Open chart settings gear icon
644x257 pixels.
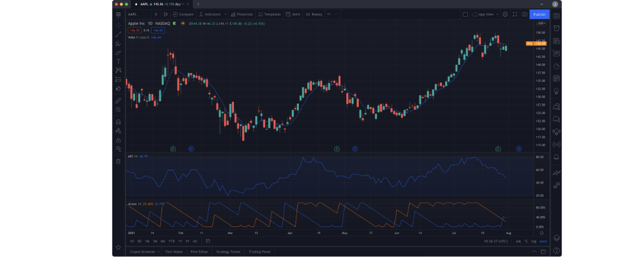pos(505,14)
